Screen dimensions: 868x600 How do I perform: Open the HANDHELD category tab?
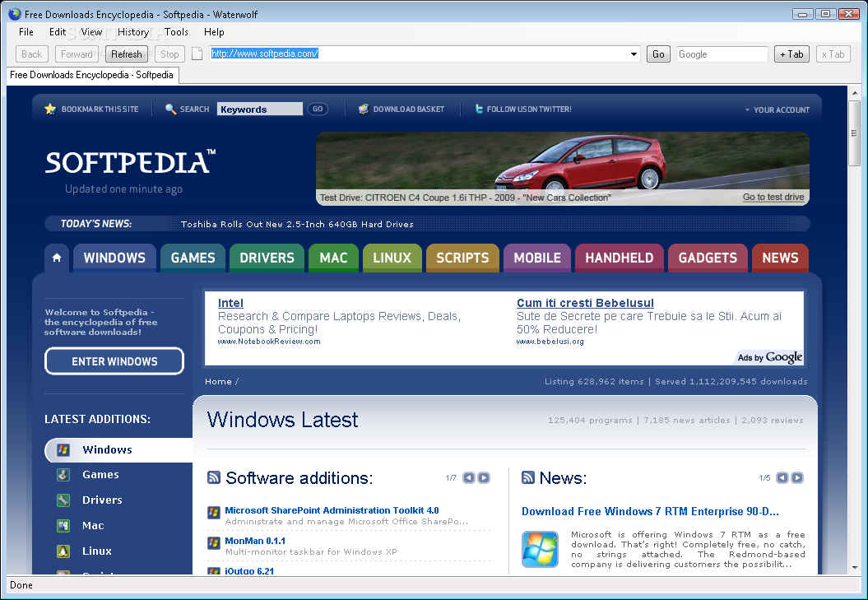tap(619, 258)
